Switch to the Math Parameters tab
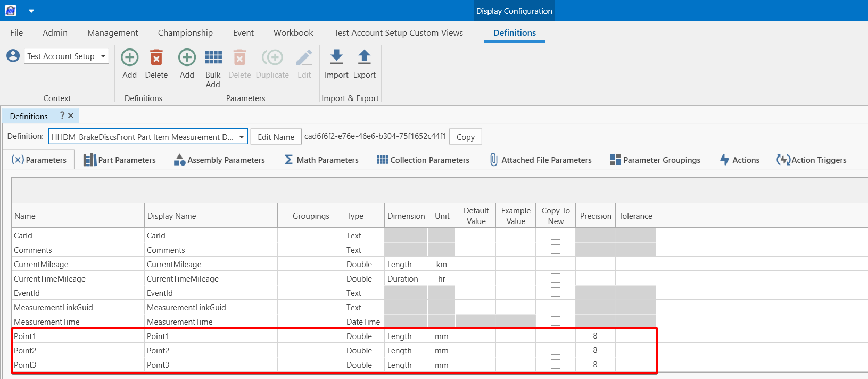Viewport: 868px width, 379px height. click(x=321, y=160)
